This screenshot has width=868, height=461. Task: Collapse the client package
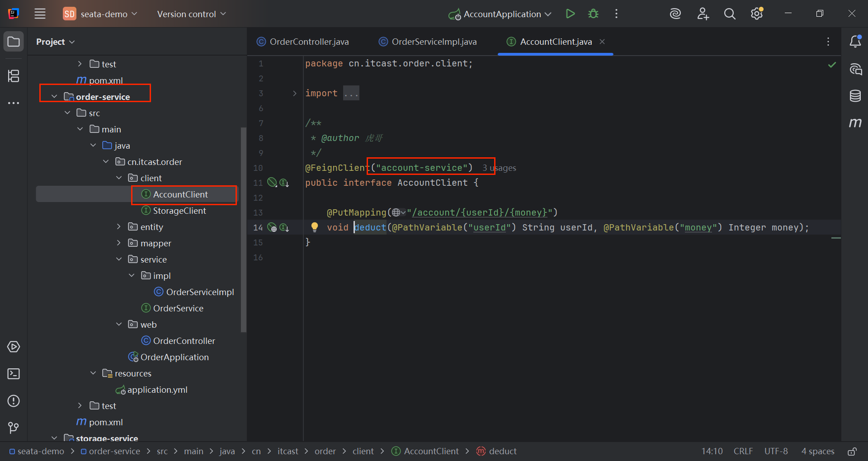tap(119, 178)
